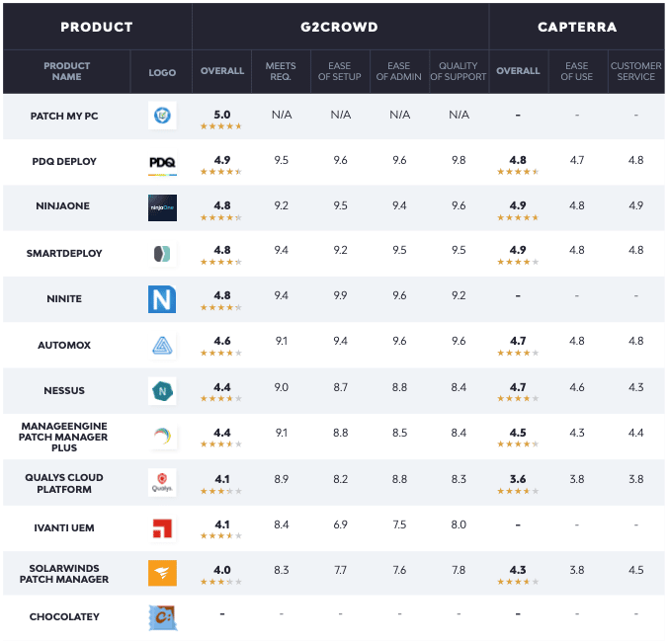Click the CUSTOMER SERVICE column header
The width and height of the screenshot is (669, 644).
coord(635,71)
